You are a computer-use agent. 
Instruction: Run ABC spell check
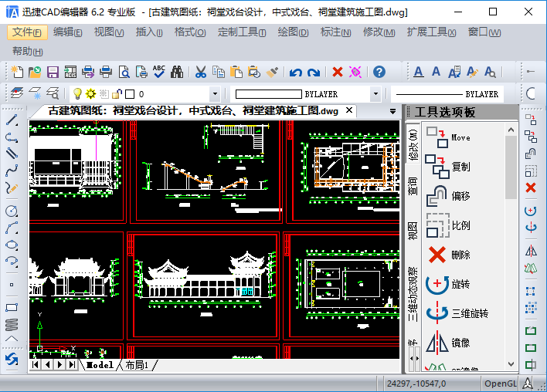coord(159,72)
